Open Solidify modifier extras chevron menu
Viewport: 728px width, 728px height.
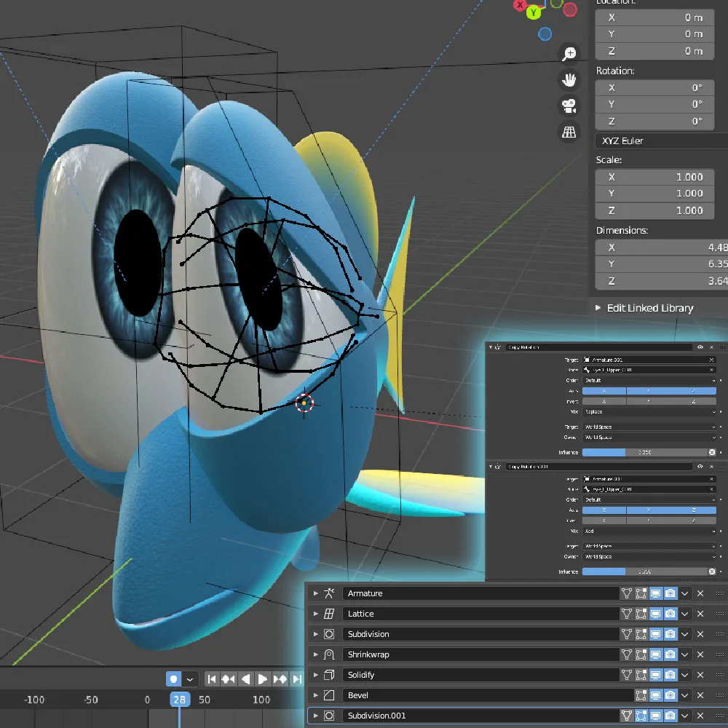pos(685,675)
